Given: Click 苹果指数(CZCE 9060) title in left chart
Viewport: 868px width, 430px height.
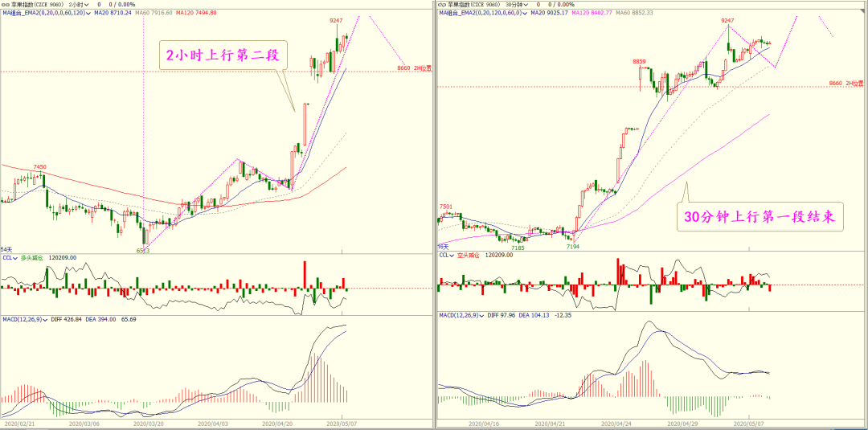Looking at the screenshot, I should tap(36, 4).
